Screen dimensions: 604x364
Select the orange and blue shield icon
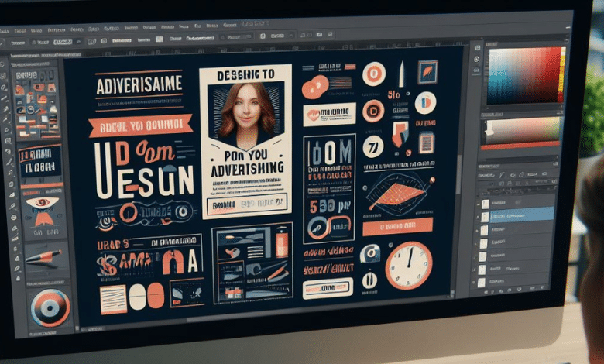tap(400, 135)
